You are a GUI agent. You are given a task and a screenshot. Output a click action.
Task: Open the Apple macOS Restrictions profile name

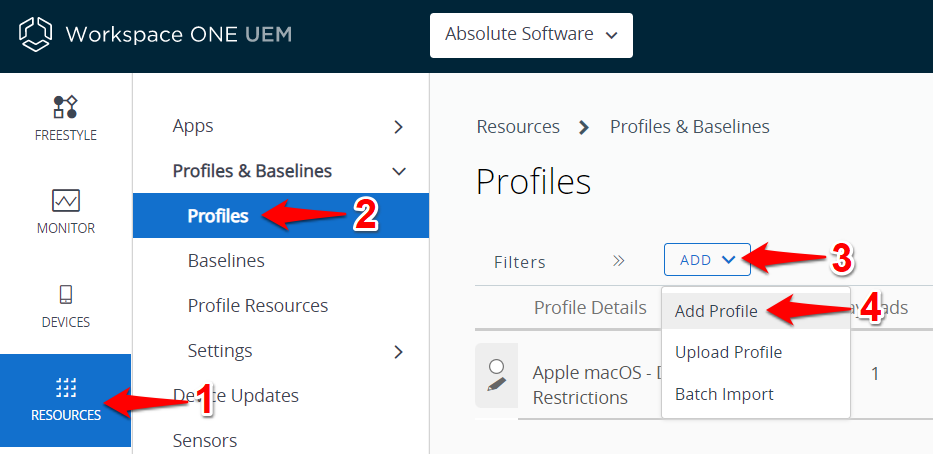point(597,384)
